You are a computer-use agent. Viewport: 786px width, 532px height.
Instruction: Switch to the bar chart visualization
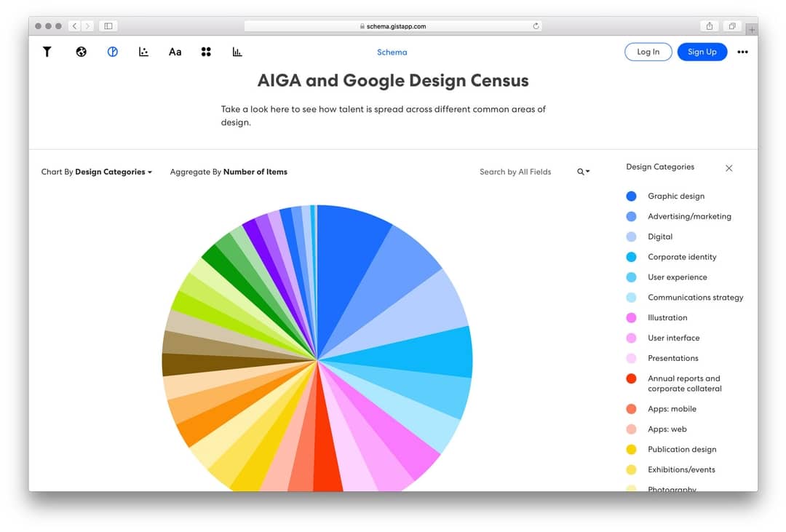(x=237, y=52)
